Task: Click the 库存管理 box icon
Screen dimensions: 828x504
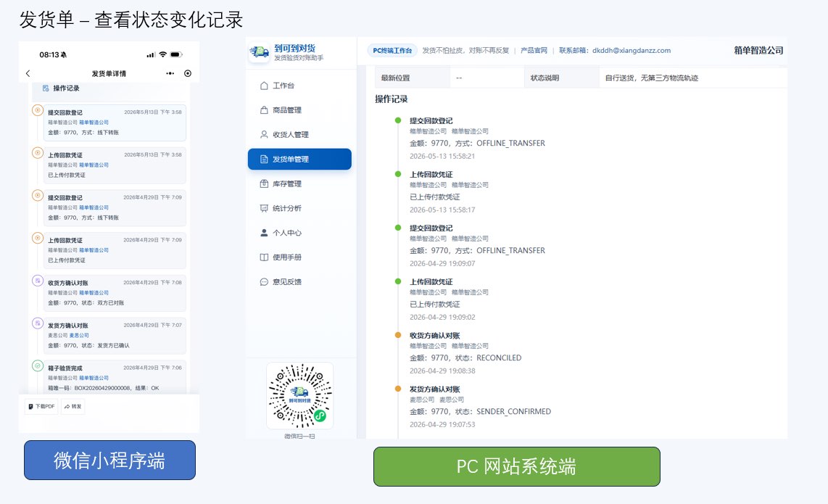Action: click(264, 183)
